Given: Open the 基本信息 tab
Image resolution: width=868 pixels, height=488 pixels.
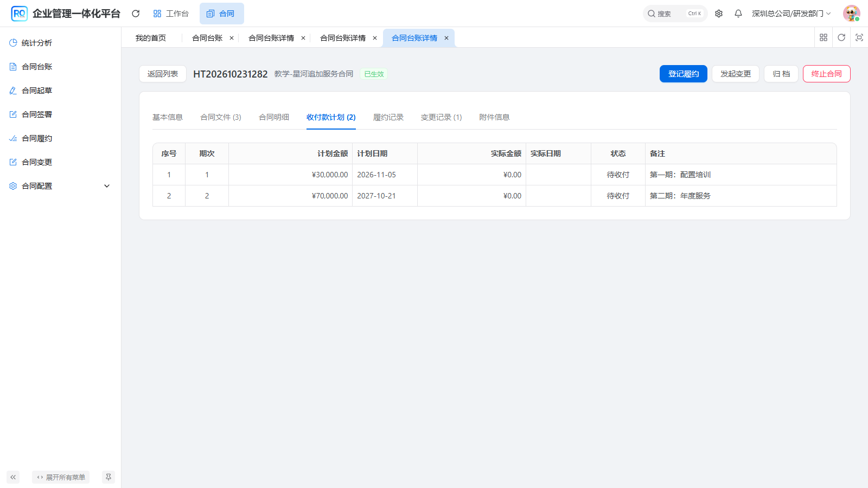Looking at the screenshot, I should point(168,117).
